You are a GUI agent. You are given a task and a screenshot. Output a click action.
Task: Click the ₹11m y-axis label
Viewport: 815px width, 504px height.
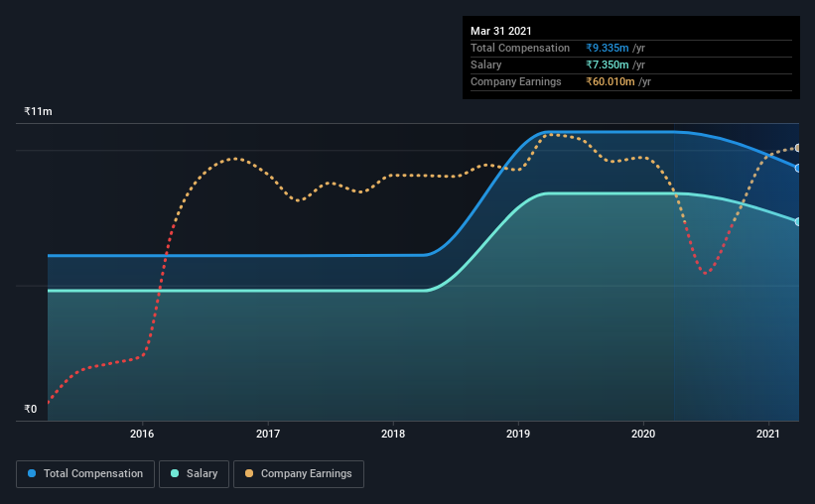click(38, 112)
